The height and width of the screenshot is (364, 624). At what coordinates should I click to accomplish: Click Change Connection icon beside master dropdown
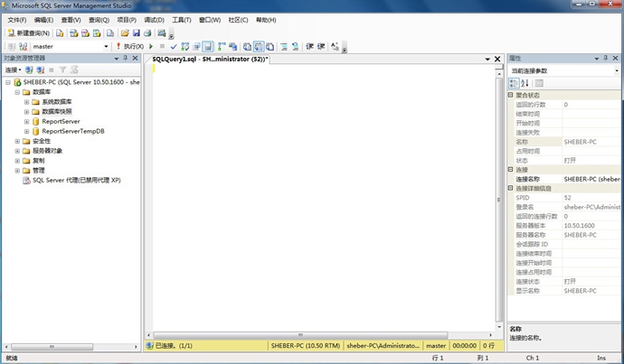(x=24, y=46)
